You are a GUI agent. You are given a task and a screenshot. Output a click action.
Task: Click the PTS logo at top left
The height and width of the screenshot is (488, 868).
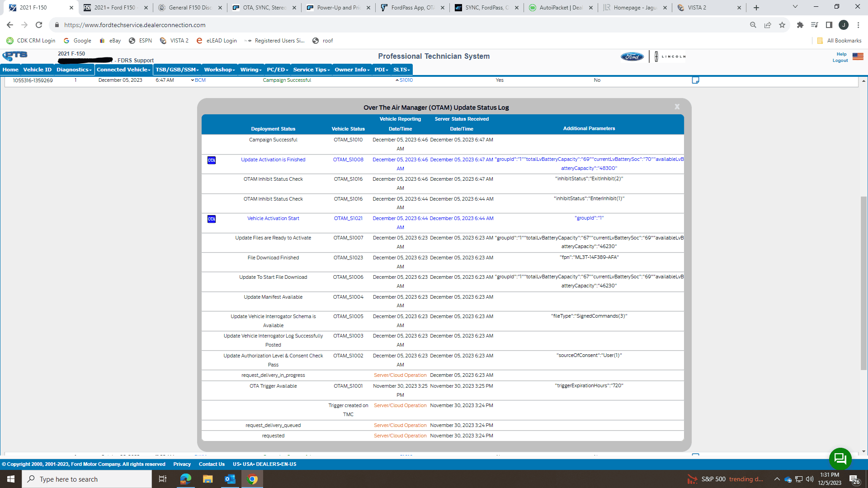[14, 56]
